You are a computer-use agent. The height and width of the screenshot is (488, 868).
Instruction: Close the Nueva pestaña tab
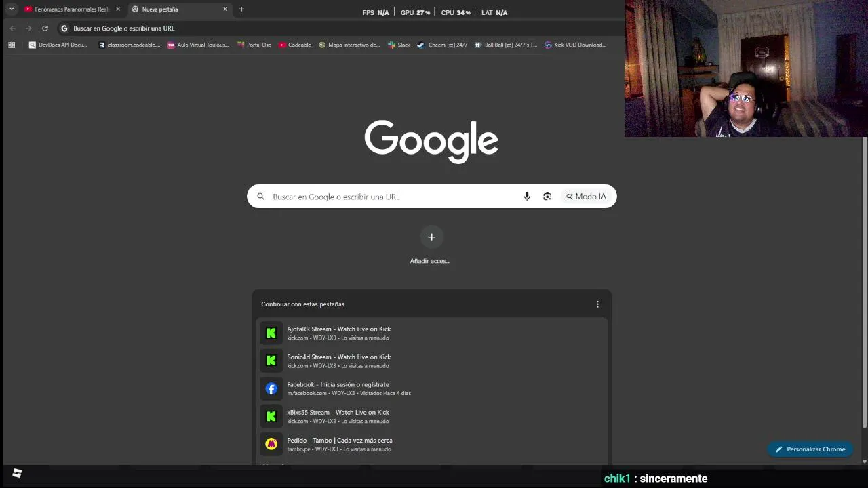tap(225, 9)
